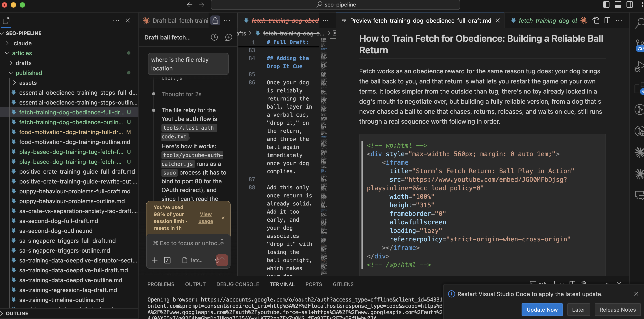This screenshot has height=319, width=644.
Task: Click Update Now button
Action: tap(542, 310)
